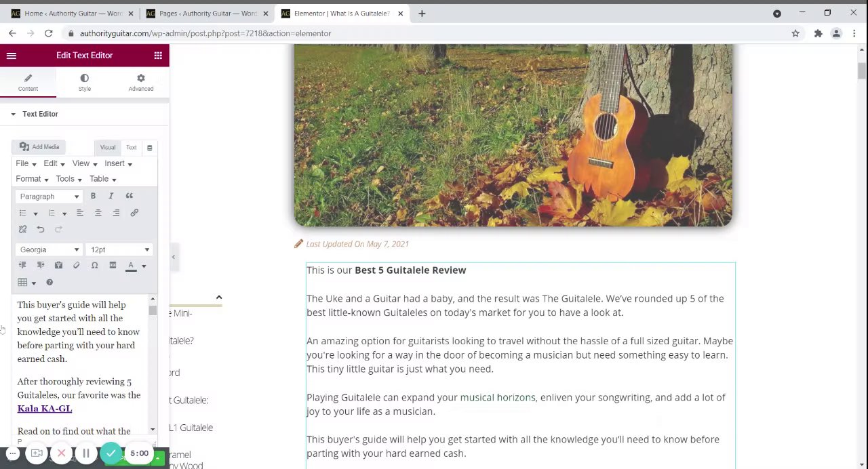Click the Add Media button
Viewport: 868px width, 469px height.
pyautogui.click(x=39, y=147)
